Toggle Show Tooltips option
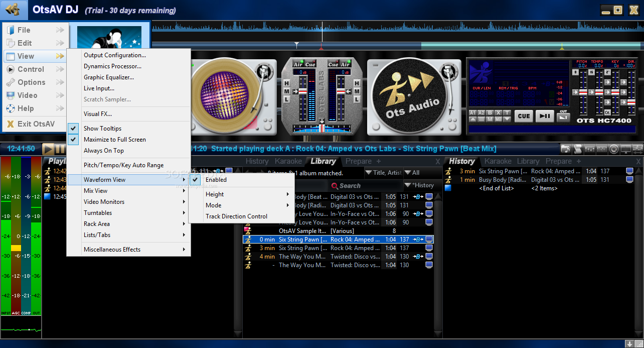This screenshot has height=348, width=644. click(102, 129)
